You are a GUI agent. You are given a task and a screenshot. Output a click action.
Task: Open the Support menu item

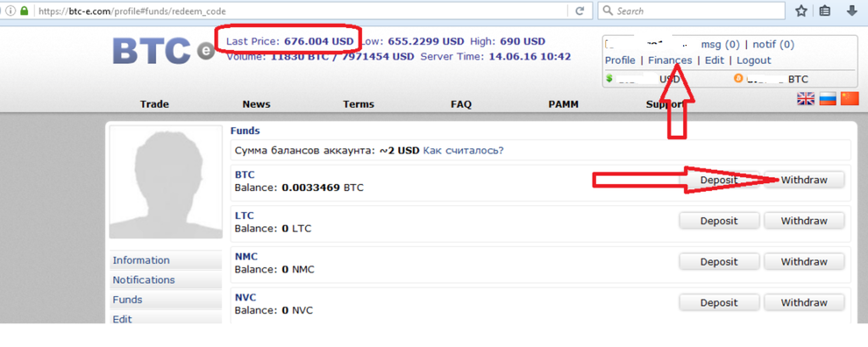pyautogui.click(x=665, y=104)
